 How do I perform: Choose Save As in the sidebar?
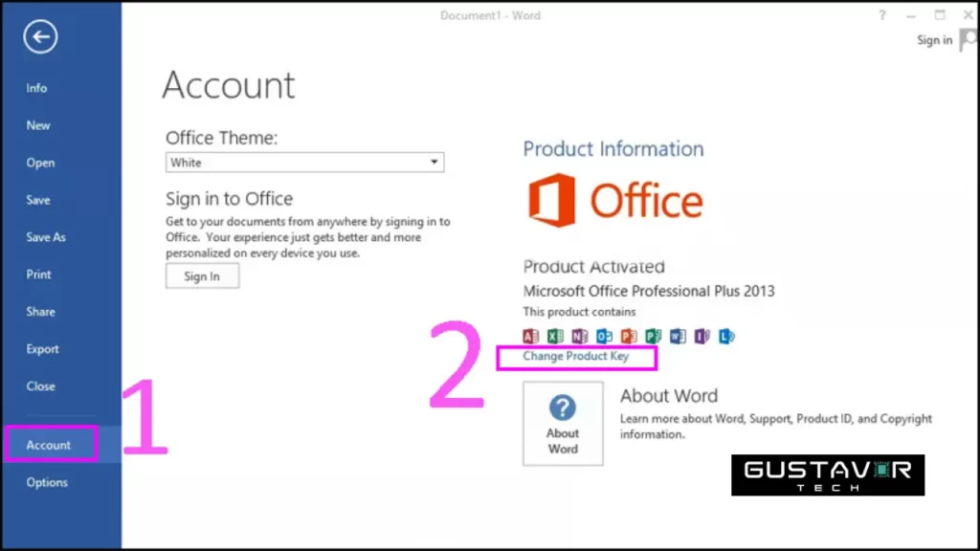click(46, 237)
